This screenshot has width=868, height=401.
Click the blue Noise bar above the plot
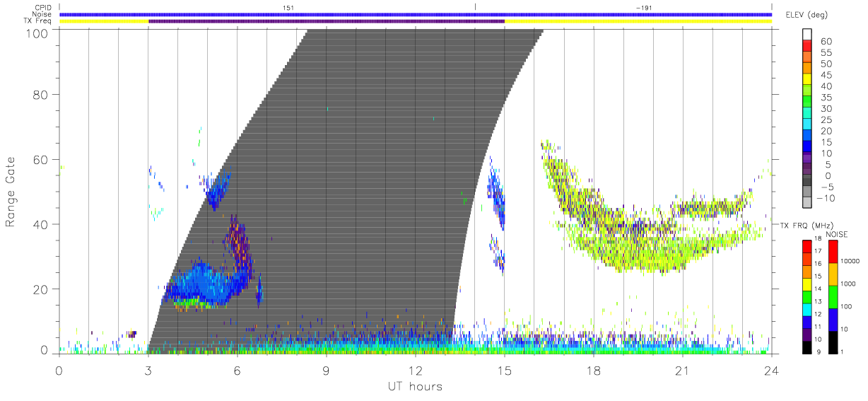pos(416,14)
